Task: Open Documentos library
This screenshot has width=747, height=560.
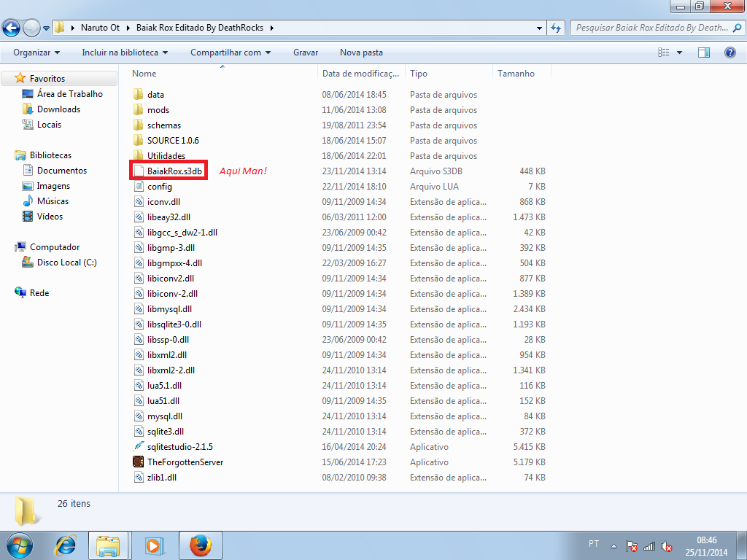Action: click(x=62, y=171)
